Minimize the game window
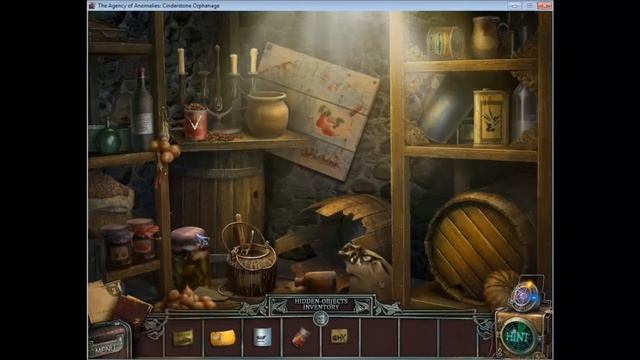 click(515, 5)
